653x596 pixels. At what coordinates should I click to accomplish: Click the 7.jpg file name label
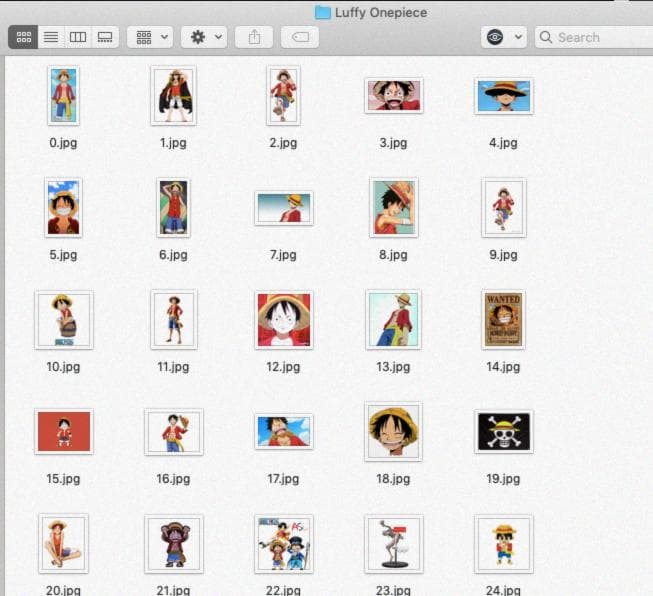click(x=283, y=255)
